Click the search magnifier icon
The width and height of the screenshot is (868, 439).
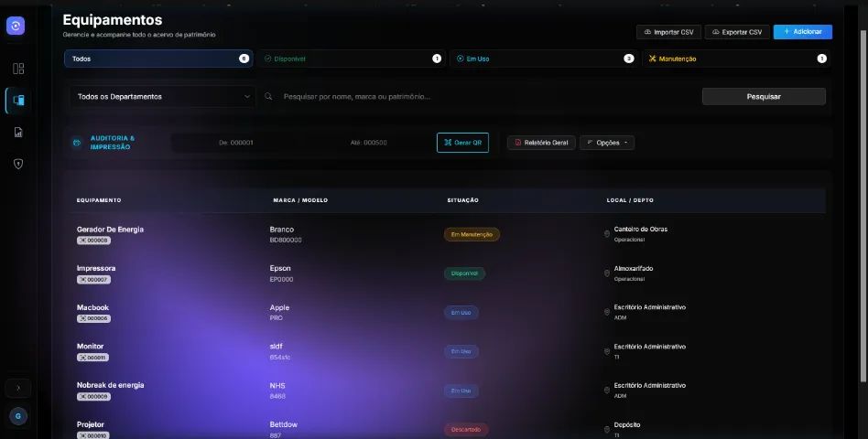click(268, 96)
